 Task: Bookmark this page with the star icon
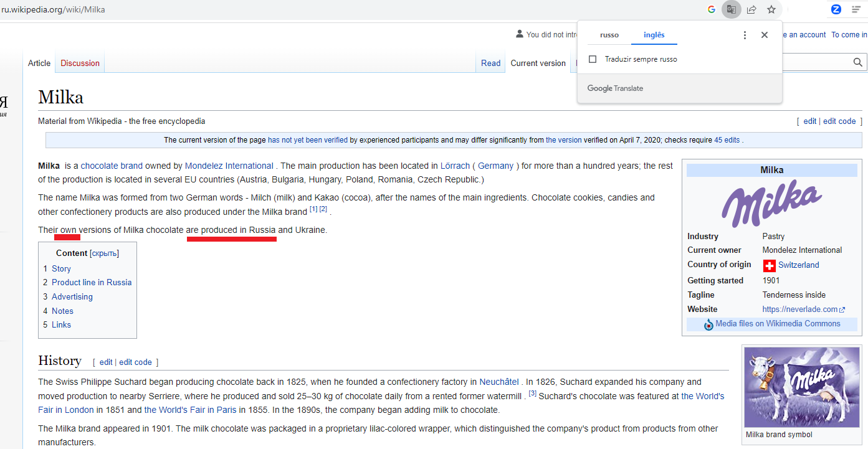point(771,9)
